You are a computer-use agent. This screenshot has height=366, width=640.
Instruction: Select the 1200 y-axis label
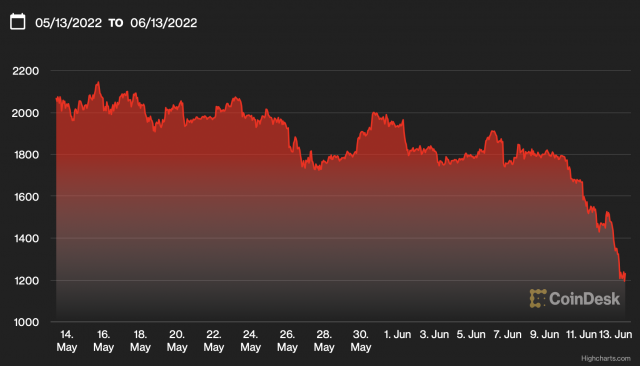tap(26, 280)
